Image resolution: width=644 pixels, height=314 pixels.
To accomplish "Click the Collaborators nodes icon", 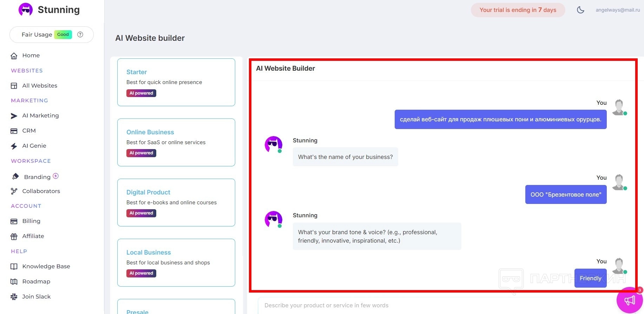I will point(14,191).
